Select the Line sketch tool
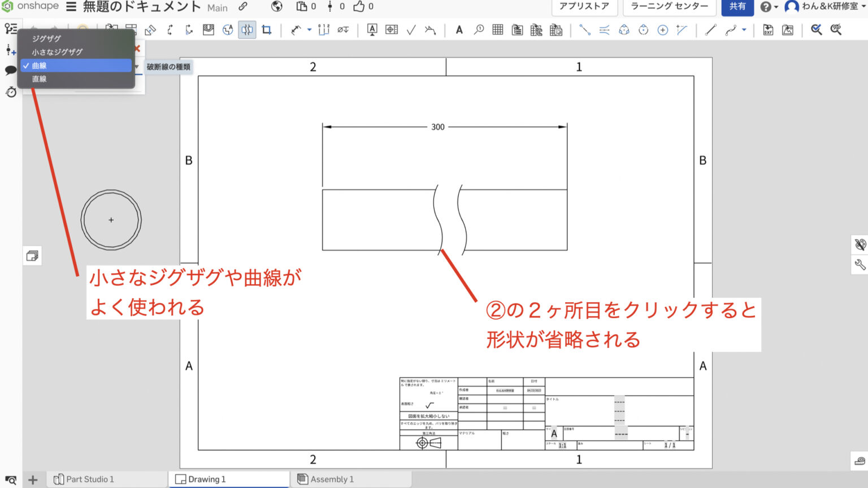Viewport: 868px width, 488px height. point(711,30)
